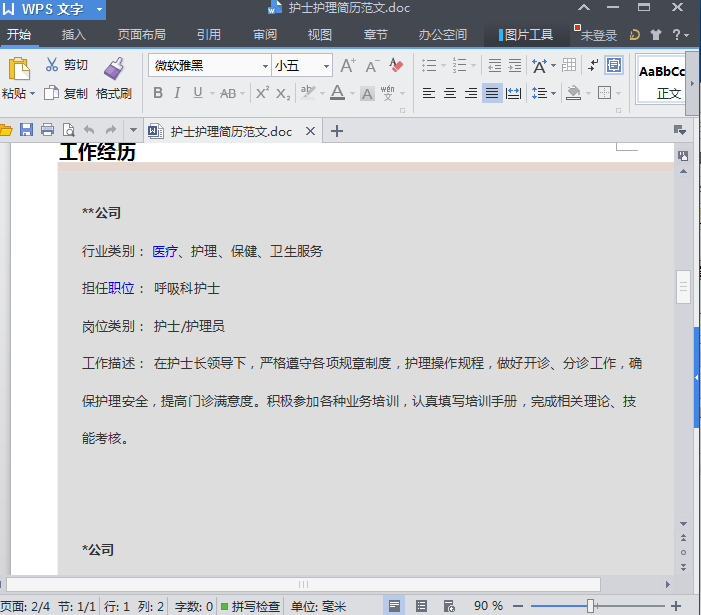Toggle Bold formatting

(x=158, y=93)
